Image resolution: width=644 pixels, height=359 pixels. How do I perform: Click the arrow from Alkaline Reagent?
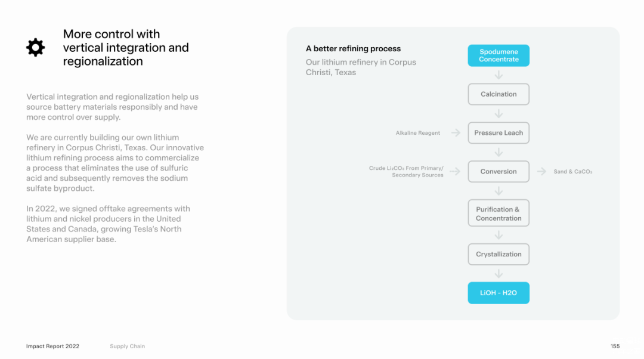coord(456,133)
